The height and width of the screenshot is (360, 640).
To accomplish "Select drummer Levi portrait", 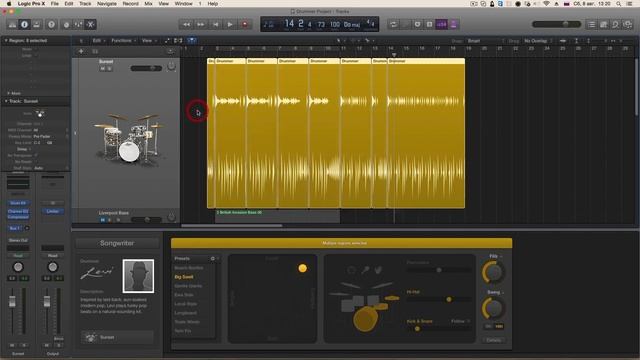I will click(138, 276).
